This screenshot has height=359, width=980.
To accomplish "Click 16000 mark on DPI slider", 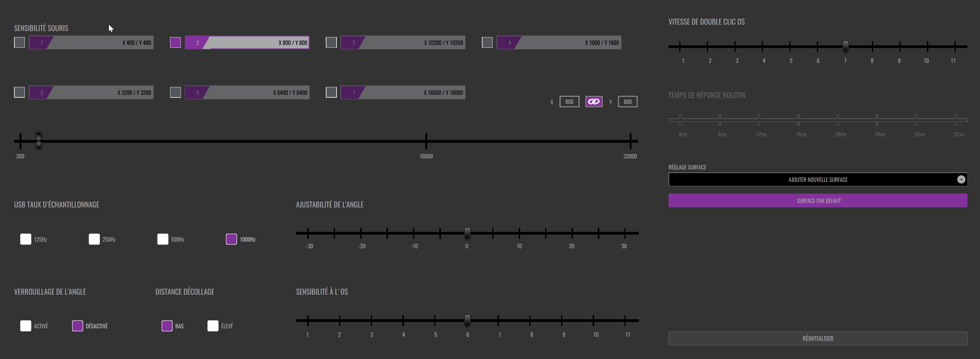I will pos(426,141).
